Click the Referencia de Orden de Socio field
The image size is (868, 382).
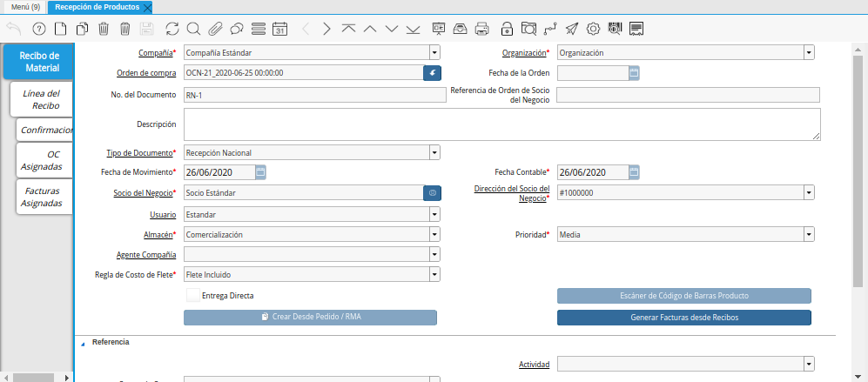point(688,95)
